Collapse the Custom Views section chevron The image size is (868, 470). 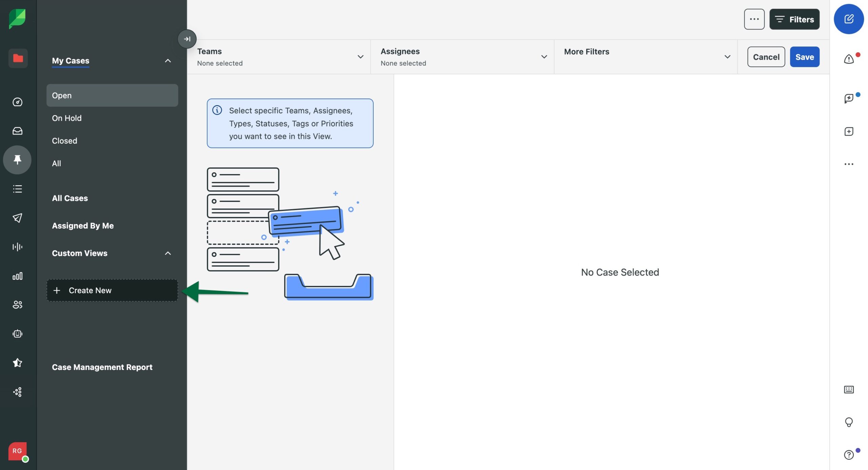tap(168, 253)
